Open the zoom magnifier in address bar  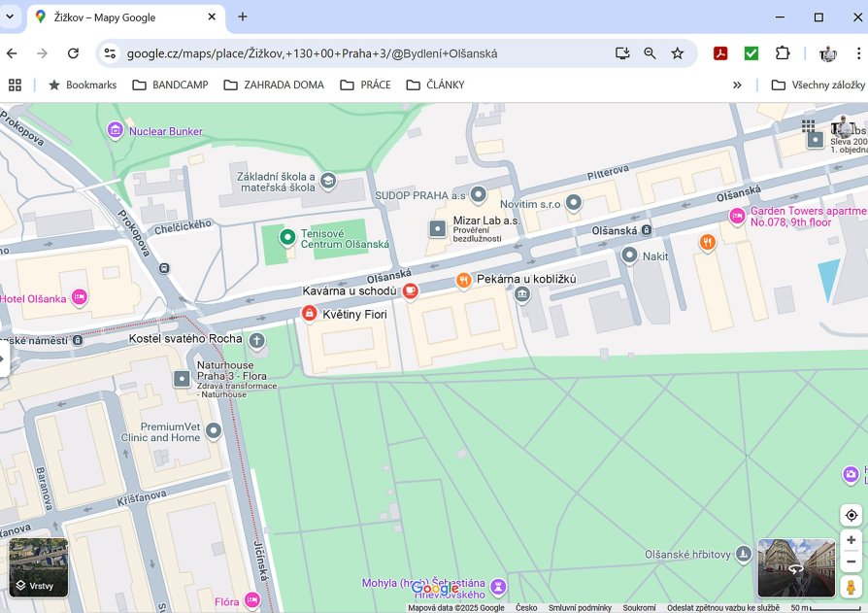click(650, 53)
